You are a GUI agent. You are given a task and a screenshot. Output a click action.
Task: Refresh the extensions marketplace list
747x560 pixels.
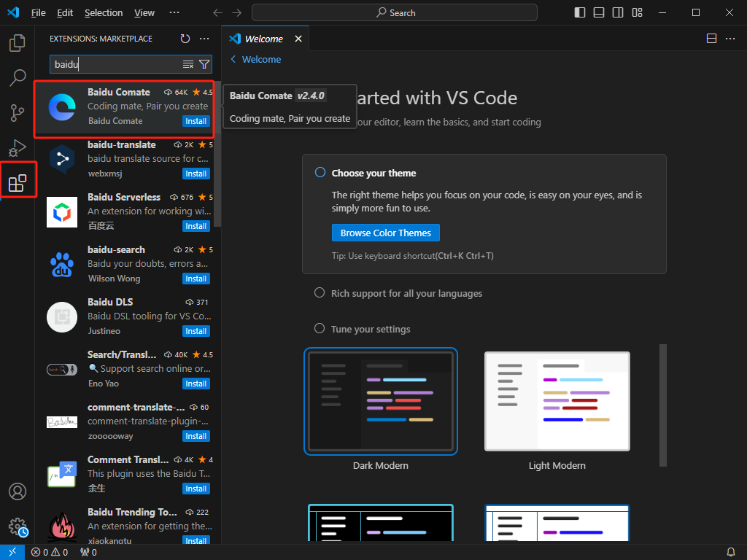coord(185,39)
